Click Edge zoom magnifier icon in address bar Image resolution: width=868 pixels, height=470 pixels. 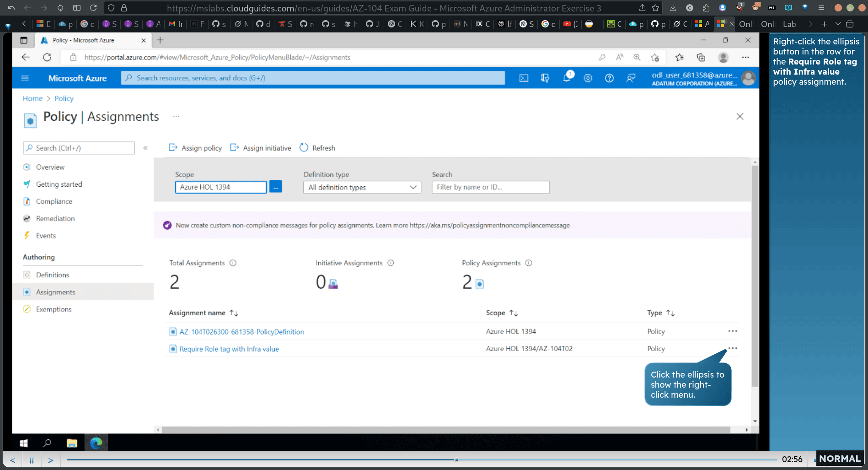637,57
